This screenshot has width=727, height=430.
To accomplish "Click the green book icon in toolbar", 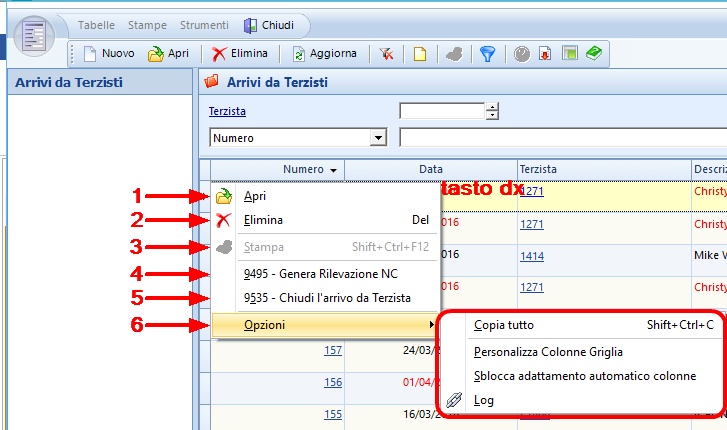I will (x=594, y=55).
